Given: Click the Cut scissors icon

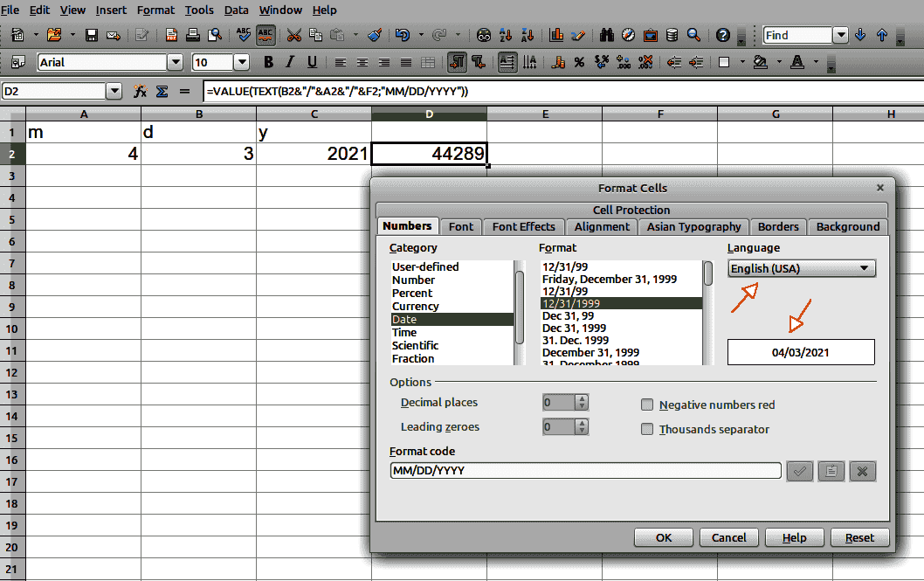Looking at the screenshot, I should 293,36.
